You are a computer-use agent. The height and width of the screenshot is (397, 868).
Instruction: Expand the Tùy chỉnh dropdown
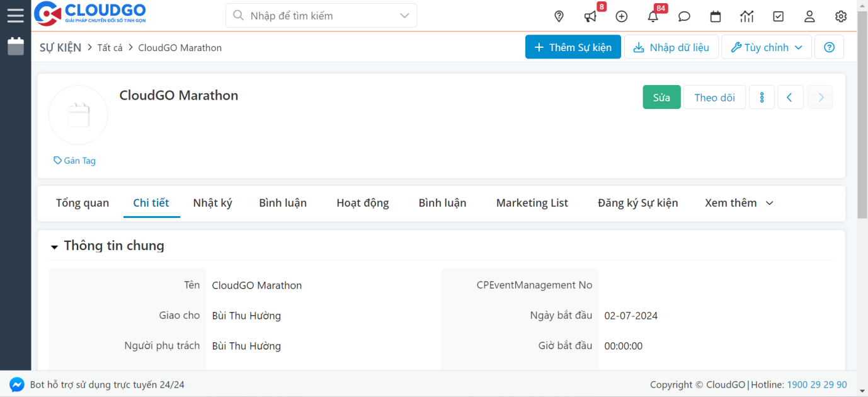click(766, 47)
